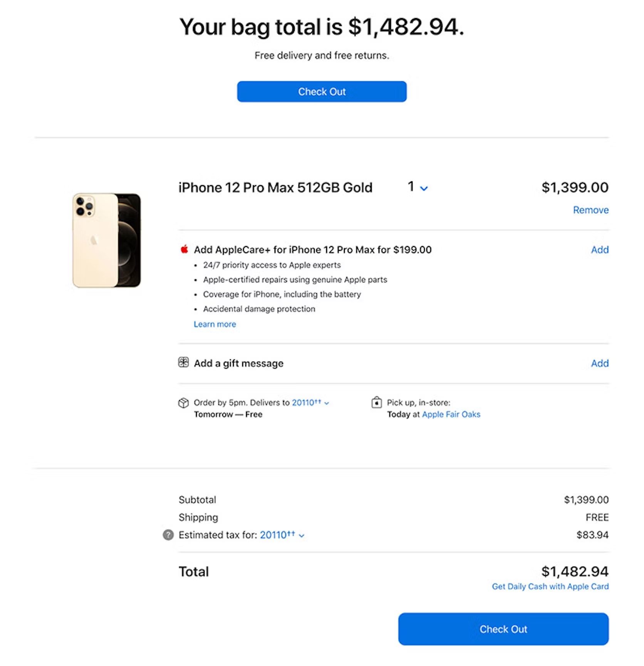Click the Add a gift message label

[238, 363]
